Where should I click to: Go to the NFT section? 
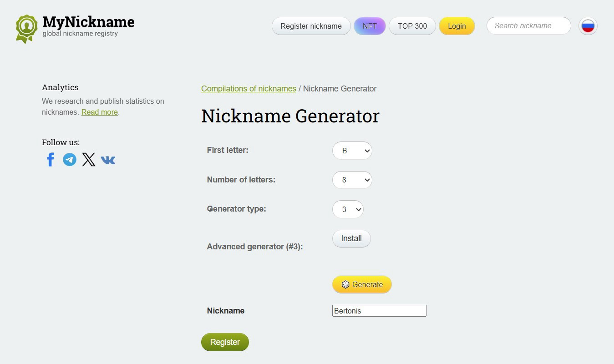(370, 26)
